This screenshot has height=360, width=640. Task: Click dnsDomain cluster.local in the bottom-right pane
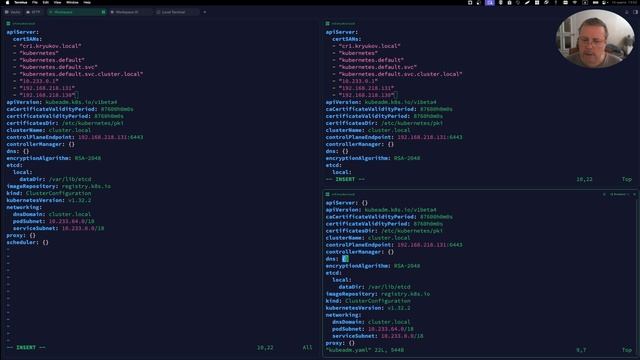click(371, 322)
